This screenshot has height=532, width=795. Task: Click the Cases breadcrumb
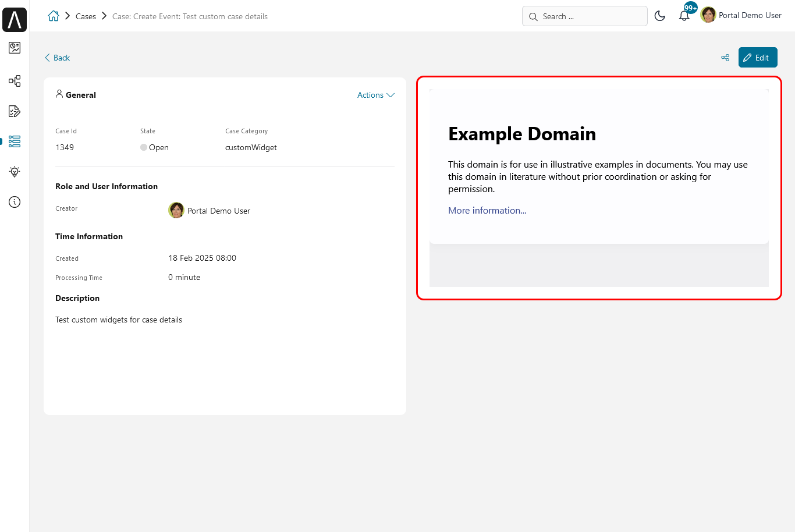(86, 16)
